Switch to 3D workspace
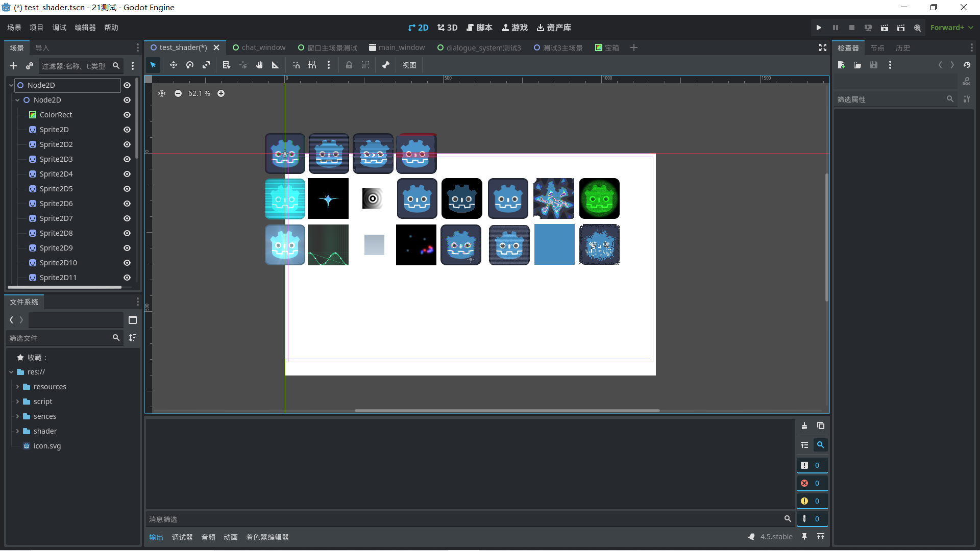Screen dimensions: 980x551 (x=448, y=28)
